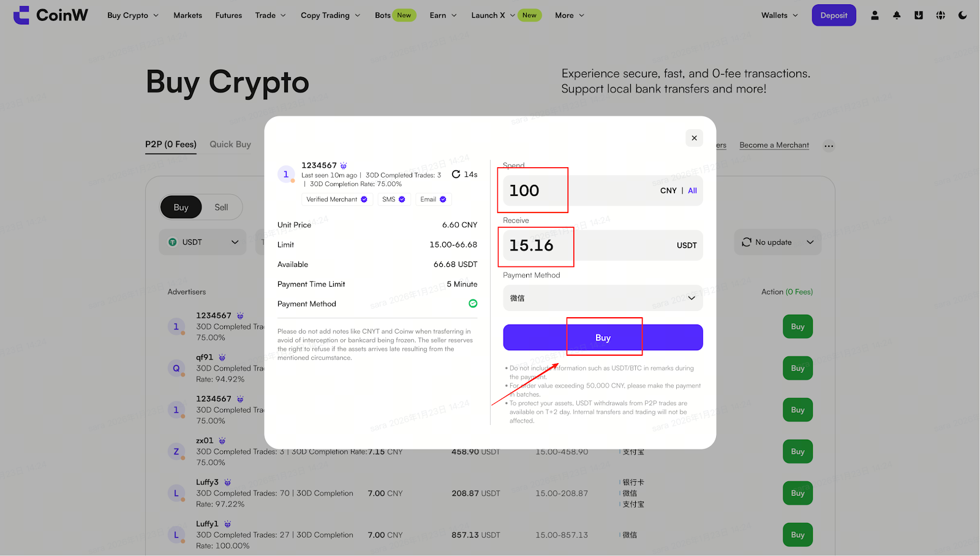
Task: Toggle dark mode moon icon
Action: tap(963, 15)
